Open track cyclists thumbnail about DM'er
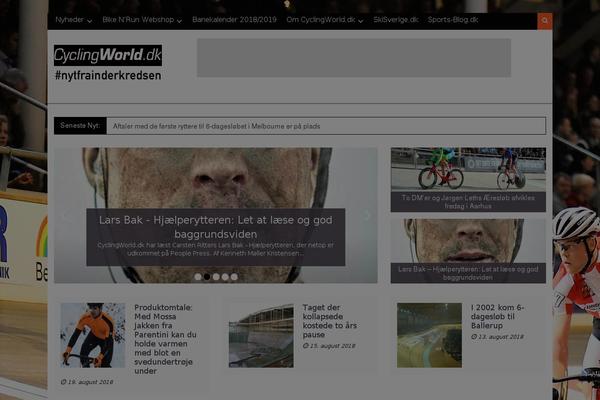Image resolution: width=600 pixels, height=400 pixels. click(x=468, y=170)
